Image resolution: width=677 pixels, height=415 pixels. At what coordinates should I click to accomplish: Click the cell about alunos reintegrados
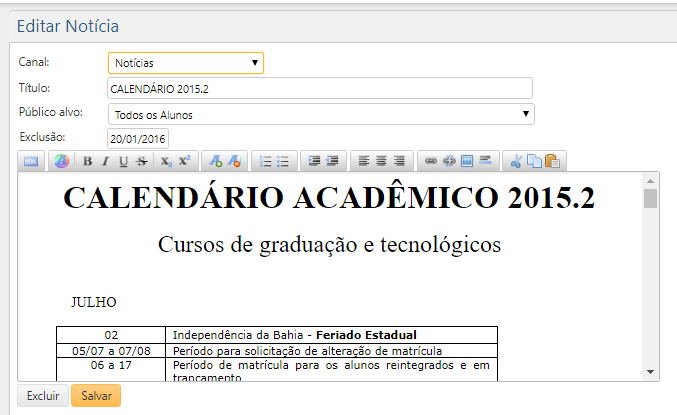(332, 370)
